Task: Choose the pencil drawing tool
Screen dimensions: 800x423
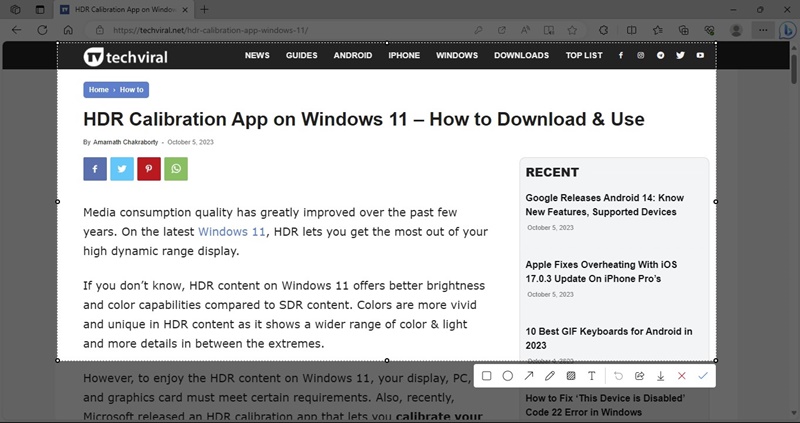Action: (x=549, y=376)
